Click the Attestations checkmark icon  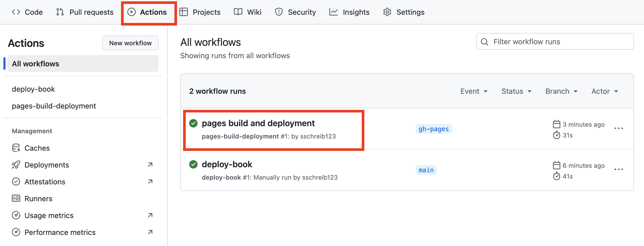16,181
